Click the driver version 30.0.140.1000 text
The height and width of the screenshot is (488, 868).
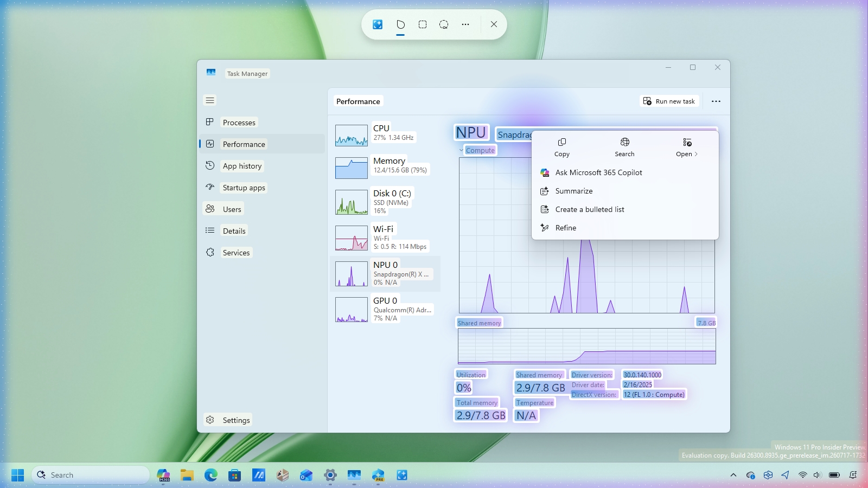pos(642,375)
